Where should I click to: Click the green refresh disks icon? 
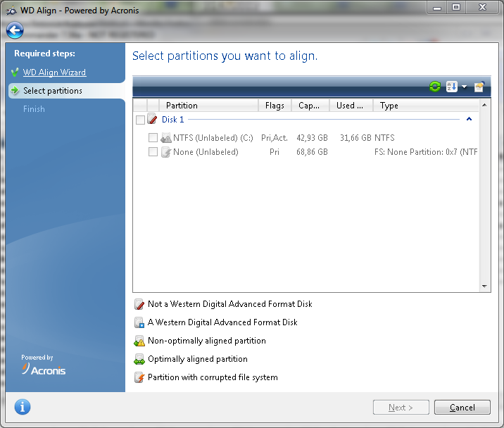pos(435,87)
